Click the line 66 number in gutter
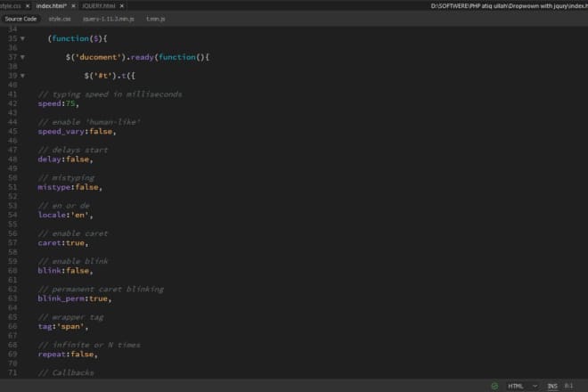Viewport: 588px width, 392px height. coord(12,326)
